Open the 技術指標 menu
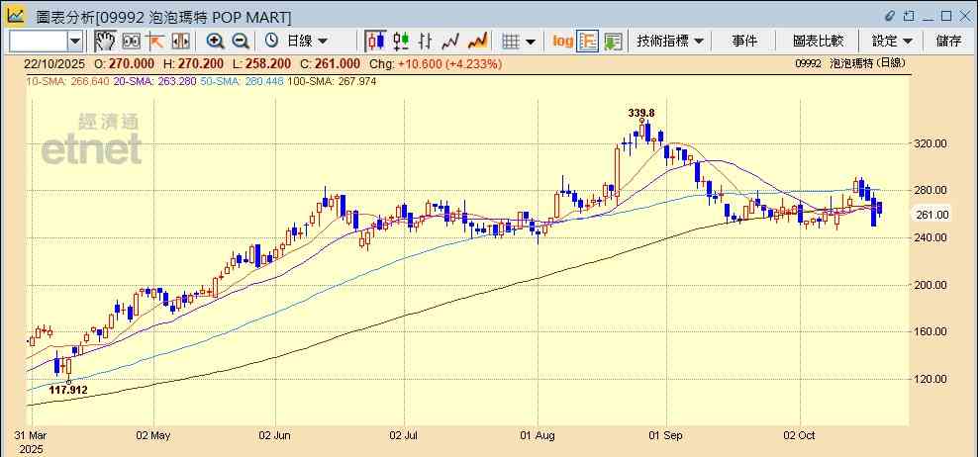The image size is (980, 457). pos(670,41)
